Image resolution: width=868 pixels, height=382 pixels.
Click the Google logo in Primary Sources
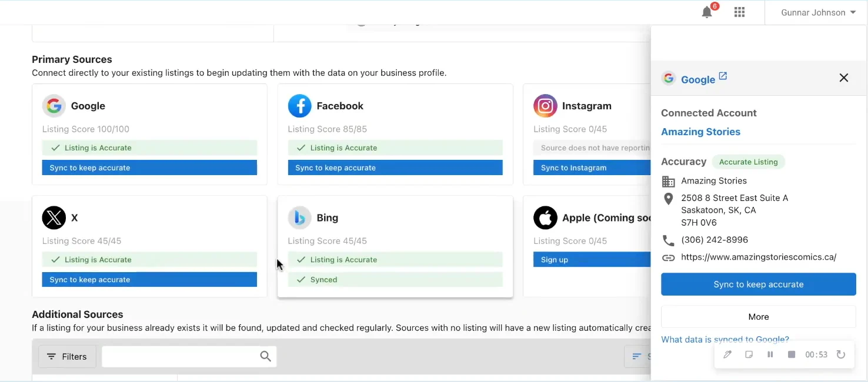click(54, 106)
